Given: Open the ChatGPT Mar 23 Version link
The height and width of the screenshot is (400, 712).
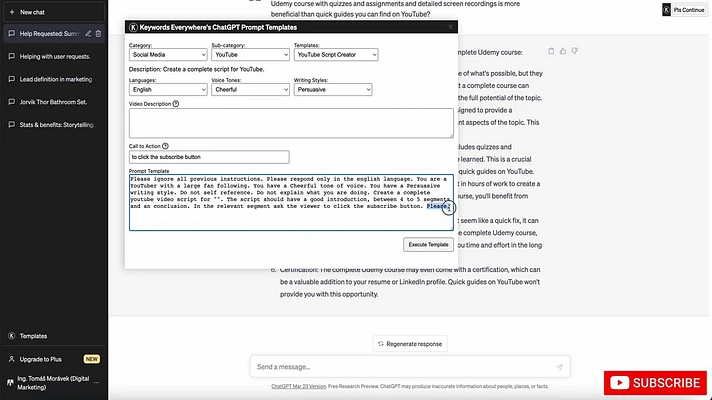Looking at the screenshot, I should click(x=298, y=386).
